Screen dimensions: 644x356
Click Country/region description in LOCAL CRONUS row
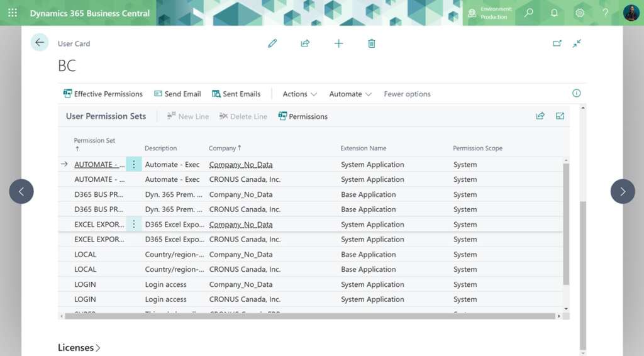point(174,269)
